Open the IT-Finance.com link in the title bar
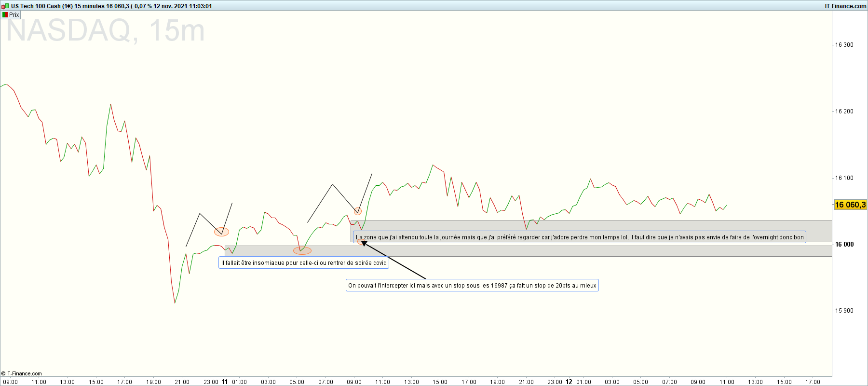 pyautogui.click(x=845, y=6)
